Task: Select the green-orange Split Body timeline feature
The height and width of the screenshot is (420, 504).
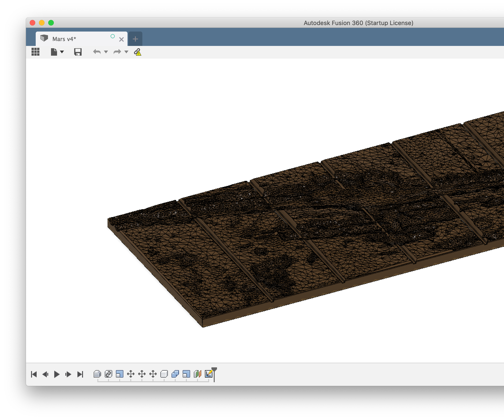Action: 197,374
